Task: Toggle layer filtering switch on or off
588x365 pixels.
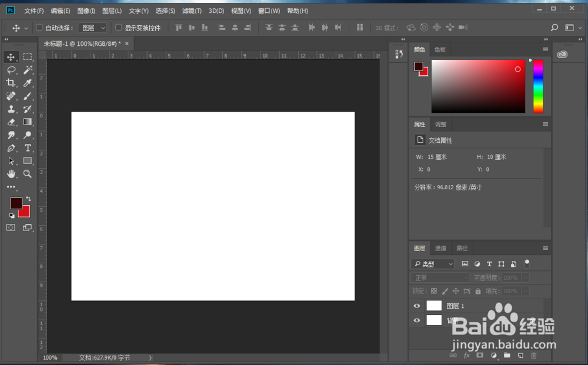Action: coord(527,264)
